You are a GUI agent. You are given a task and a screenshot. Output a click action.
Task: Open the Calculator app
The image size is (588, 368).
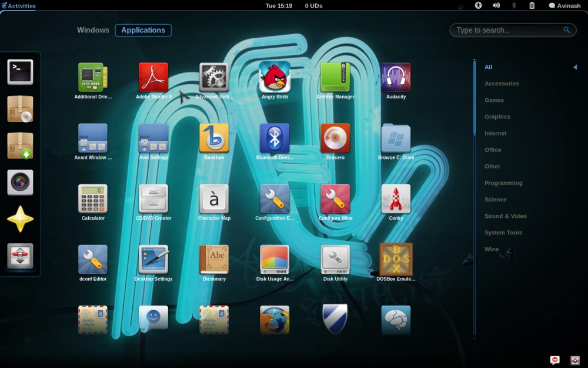(x=93, y=199)
